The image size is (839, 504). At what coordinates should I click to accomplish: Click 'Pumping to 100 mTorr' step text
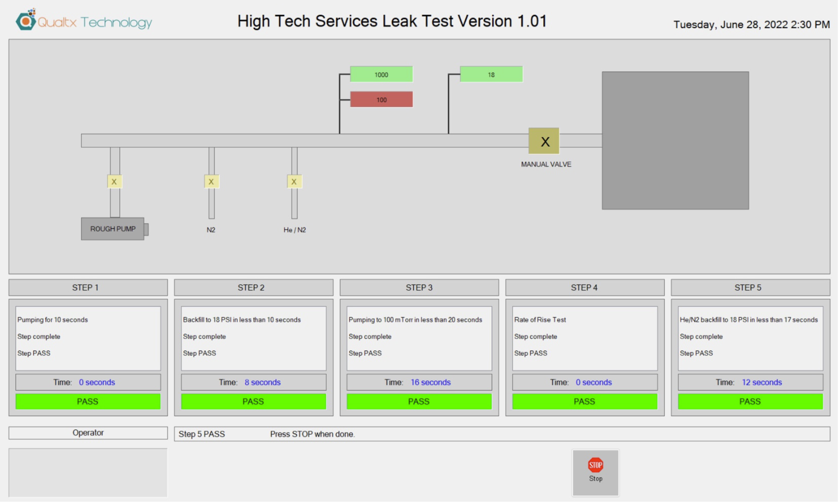coord(415,320)
